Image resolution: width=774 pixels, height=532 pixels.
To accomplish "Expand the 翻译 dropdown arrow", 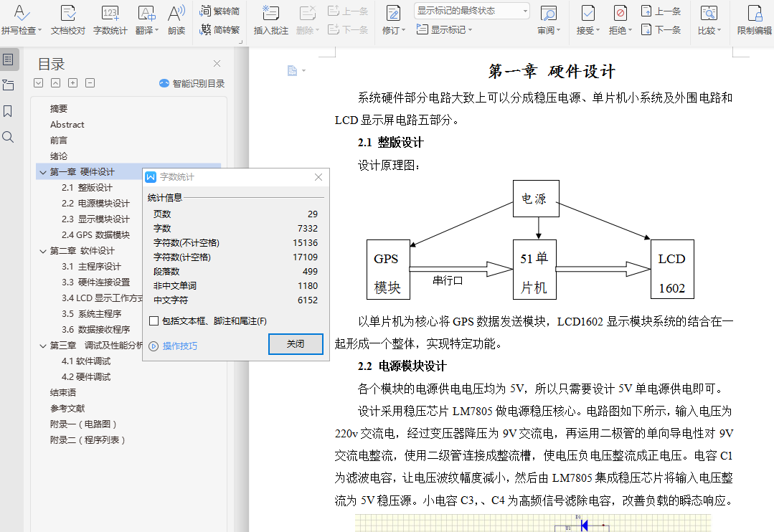I will (x=157, y=31).
